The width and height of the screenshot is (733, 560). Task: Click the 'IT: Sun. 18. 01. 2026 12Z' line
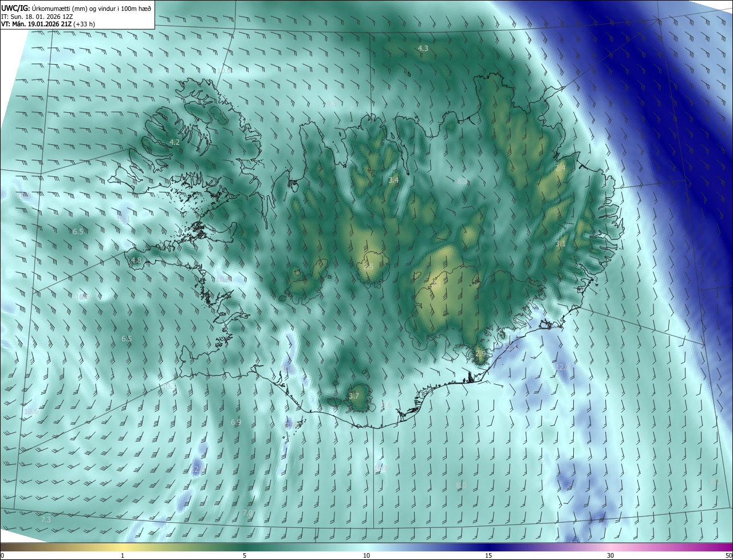click(37, 17)
